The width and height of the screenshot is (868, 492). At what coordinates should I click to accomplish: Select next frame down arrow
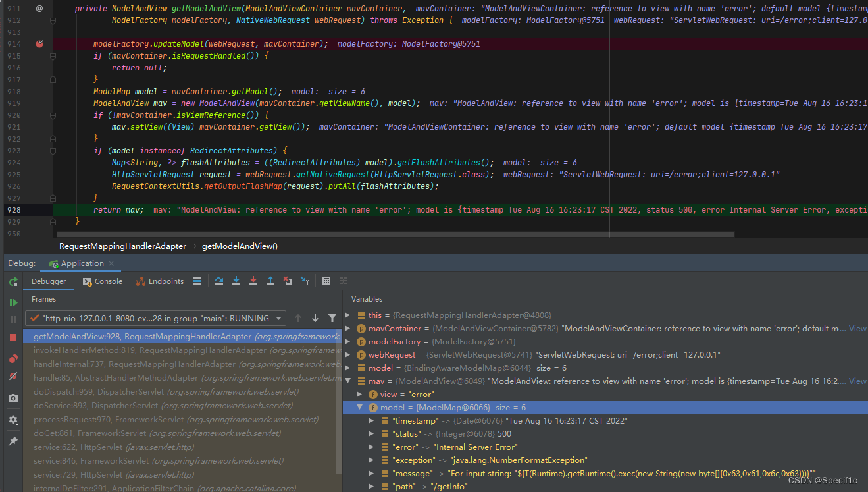click(x=315, y=318)
